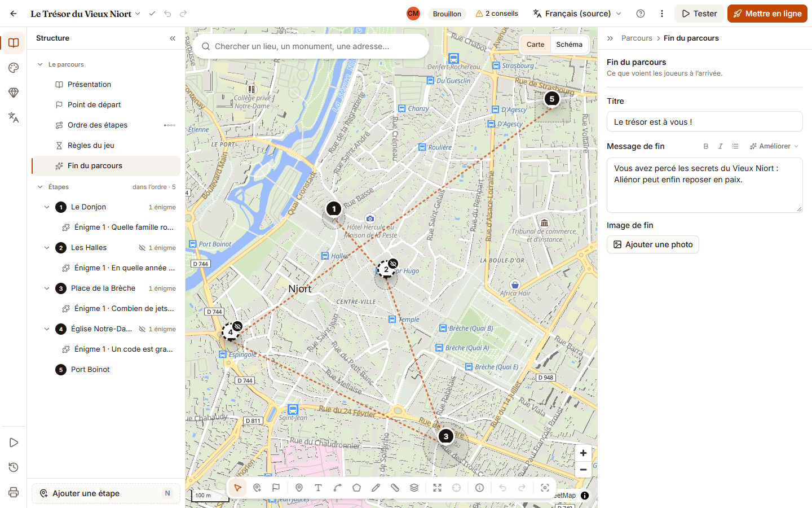Toggle italic formatting for Message de fin

coord(721,146)
